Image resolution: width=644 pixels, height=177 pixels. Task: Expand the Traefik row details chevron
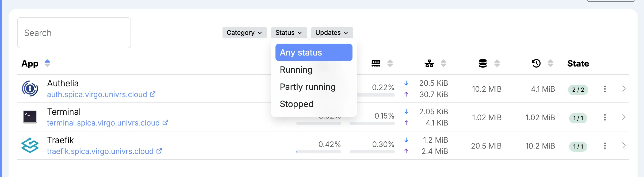click(624, 146)
